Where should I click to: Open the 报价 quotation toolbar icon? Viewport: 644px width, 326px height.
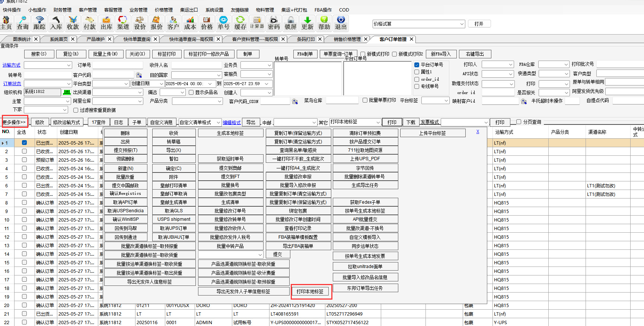(x=157, y=23)
